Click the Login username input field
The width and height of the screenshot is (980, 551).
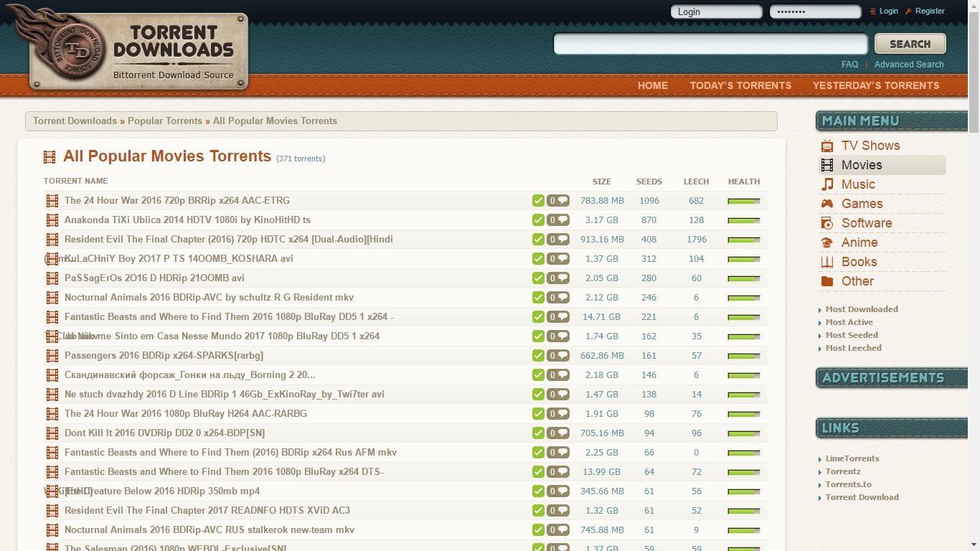click(716, 11)
